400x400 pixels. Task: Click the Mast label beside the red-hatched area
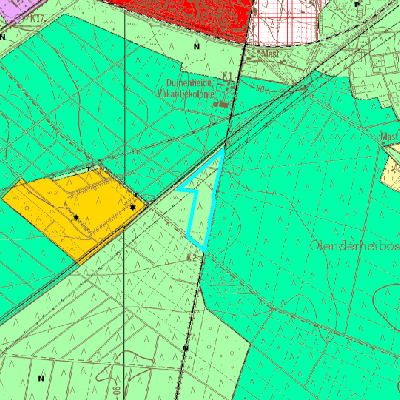(270, 53)
